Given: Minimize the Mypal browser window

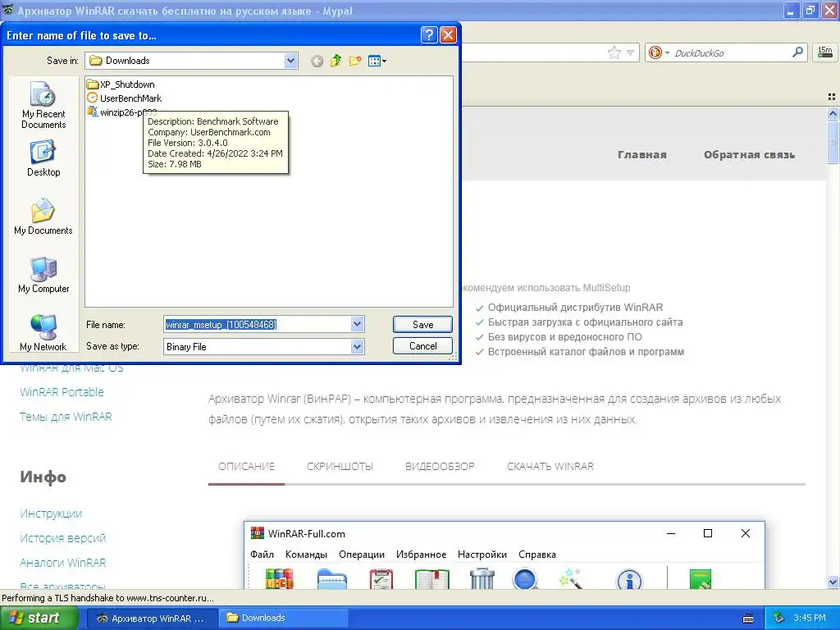Looking at the screenshot, I should click(792, 10).
